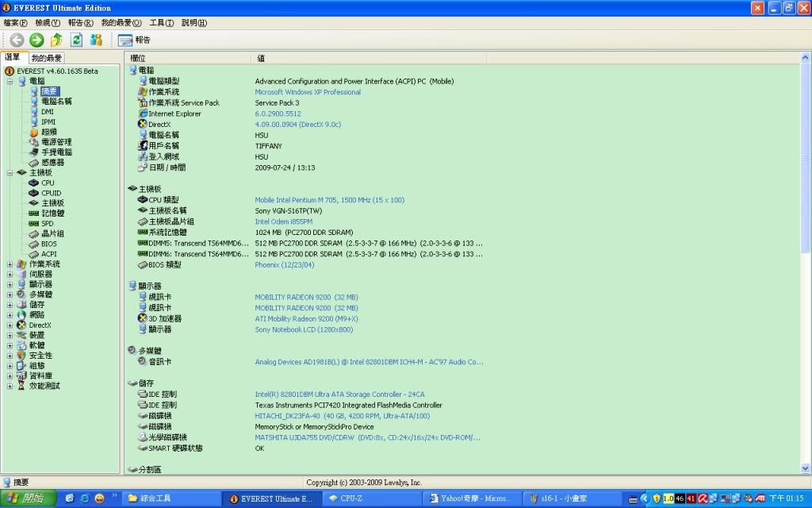
Task: Open the 報告 report toolbar button
Action: pyautogui.click(x=134, y=40)
